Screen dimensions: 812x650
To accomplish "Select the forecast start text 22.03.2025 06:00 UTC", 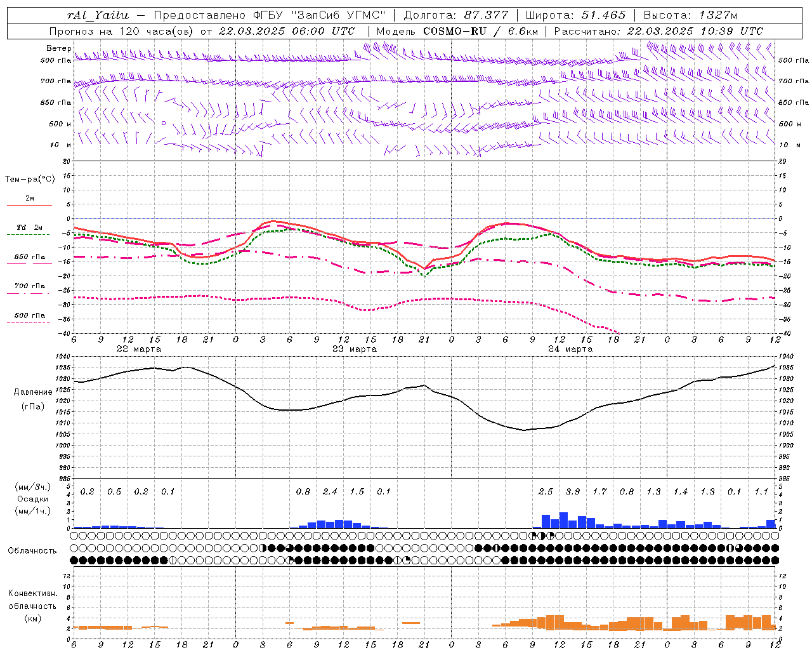I will point(286,31).
